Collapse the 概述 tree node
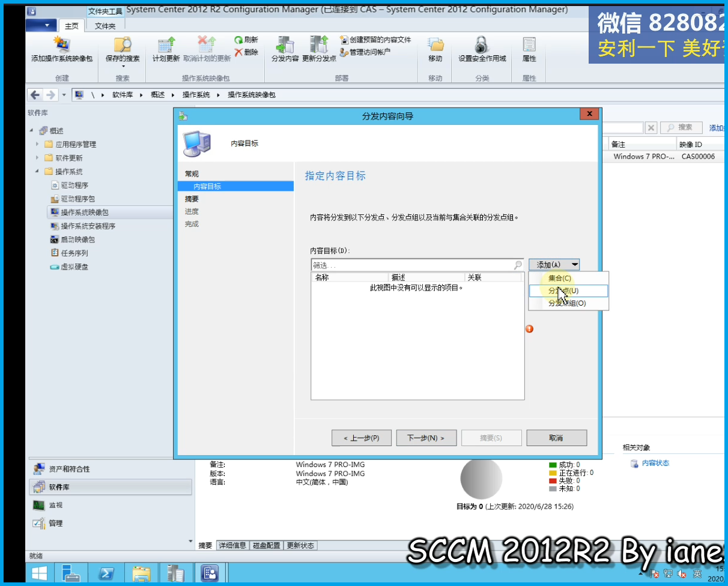 [x=31, y=131]
